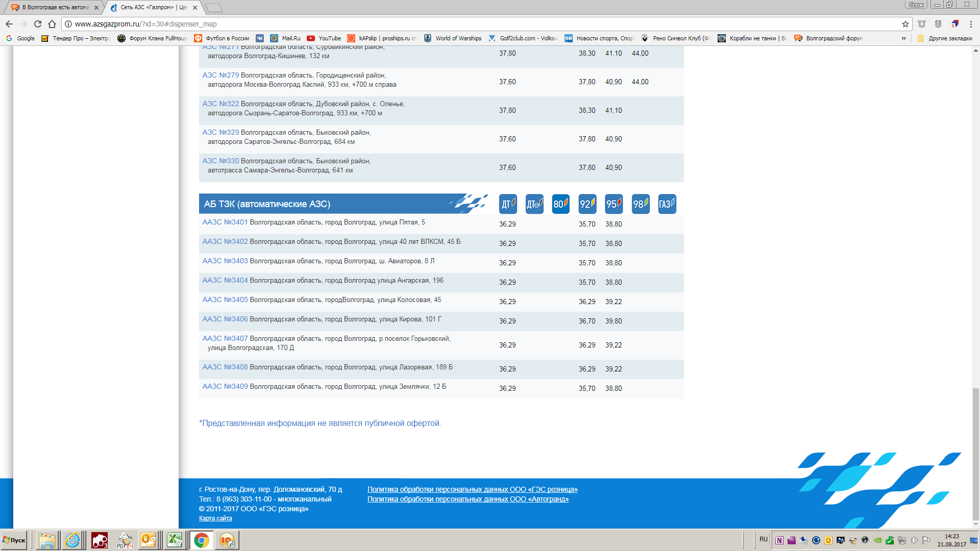Click the AI-98 fuel type icon

point(640,204)
